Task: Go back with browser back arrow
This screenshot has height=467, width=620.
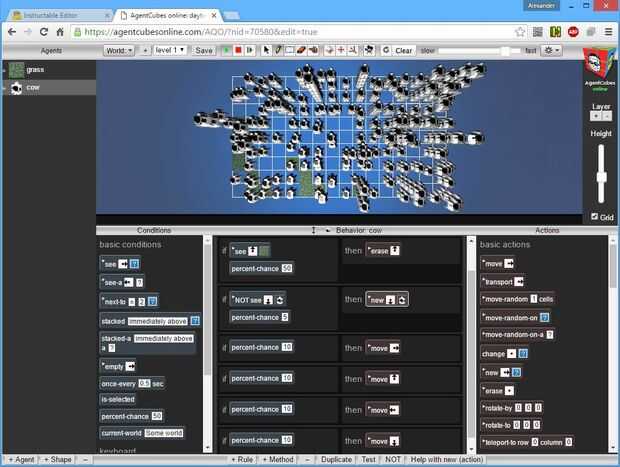Action: click(12, 32)
